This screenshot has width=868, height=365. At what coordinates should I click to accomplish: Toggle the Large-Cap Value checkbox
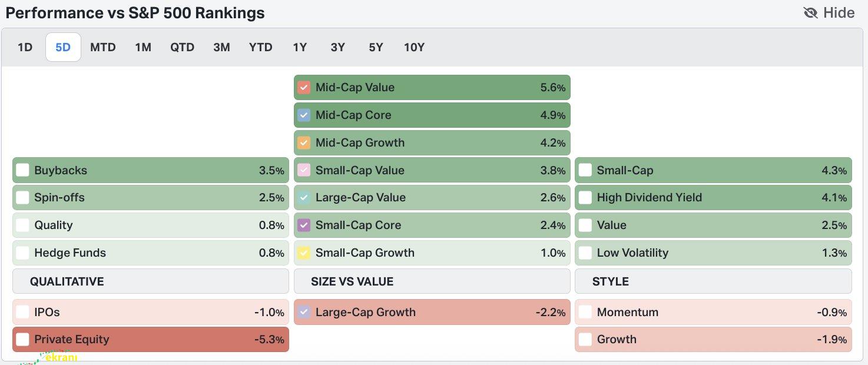[304, 198]
